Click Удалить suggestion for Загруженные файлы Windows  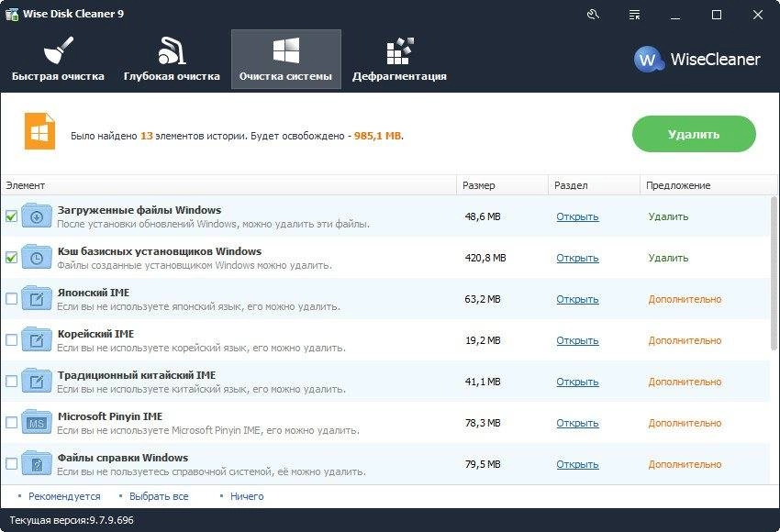[x=669, y=216]
